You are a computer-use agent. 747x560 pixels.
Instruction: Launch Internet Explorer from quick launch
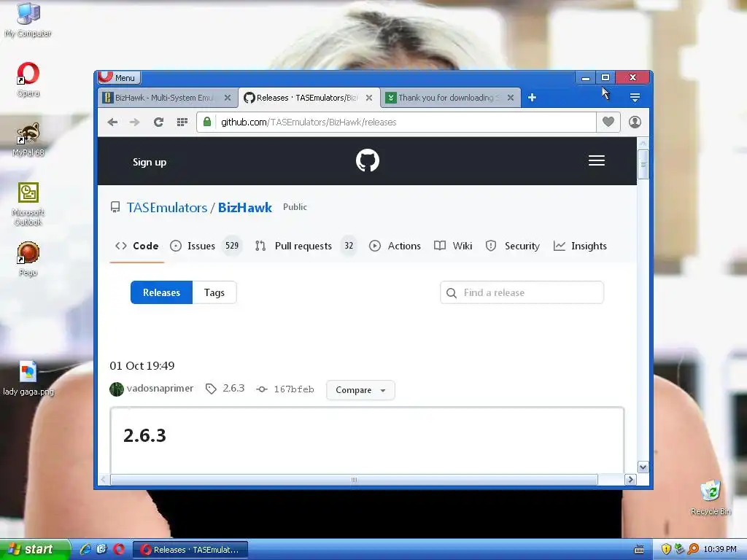point(85,550)
